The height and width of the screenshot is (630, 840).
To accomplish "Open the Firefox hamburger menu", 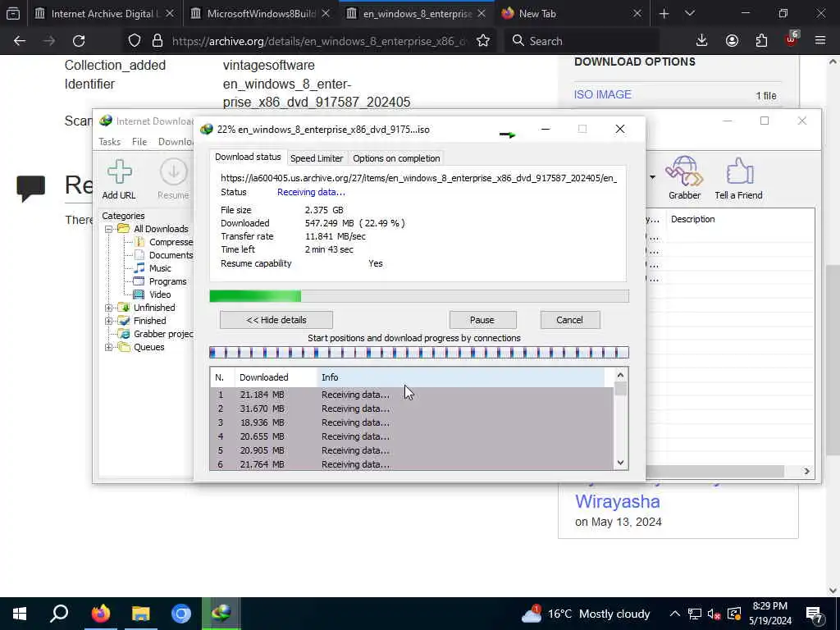I will [820, 41].
